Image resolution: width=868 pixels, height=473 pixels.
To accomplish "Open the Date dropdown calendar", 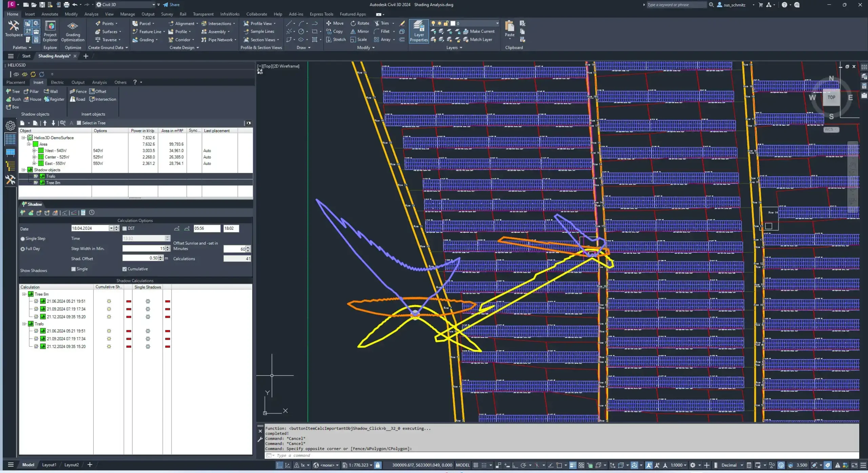I will point(111,229).
